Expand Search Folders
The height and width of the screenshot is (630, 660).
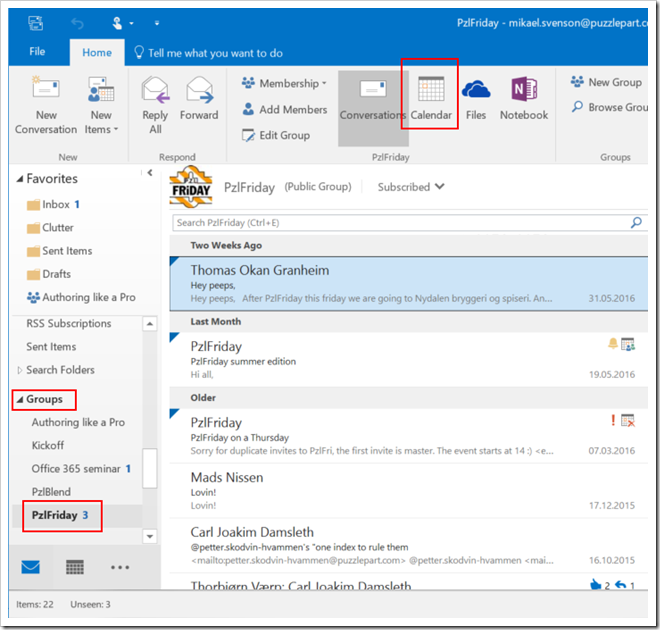tap(19, 370)
